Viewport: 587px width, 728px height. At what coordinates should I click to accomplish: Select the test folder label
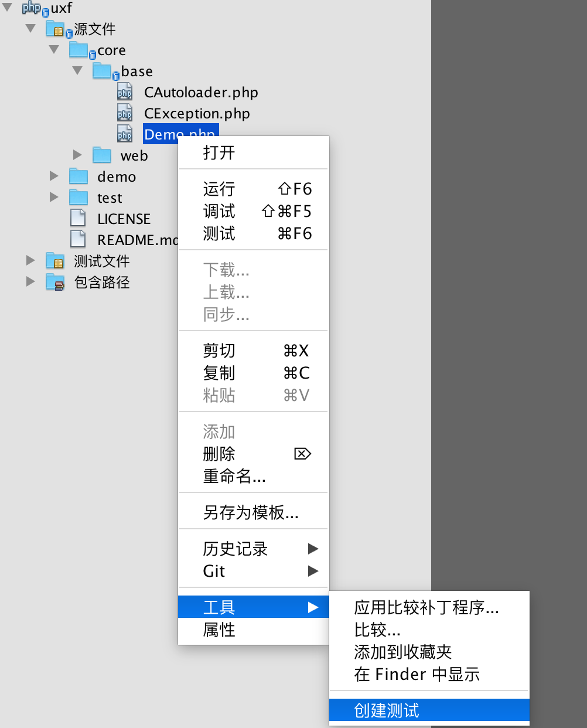pyautogui.click(x=110, y=198)
